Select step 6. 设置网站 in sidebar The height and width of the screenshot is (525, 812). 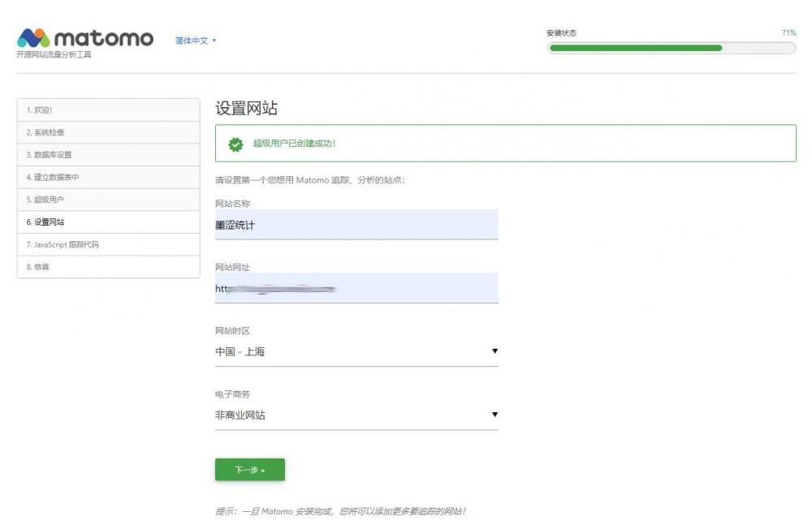pos(108,222)
